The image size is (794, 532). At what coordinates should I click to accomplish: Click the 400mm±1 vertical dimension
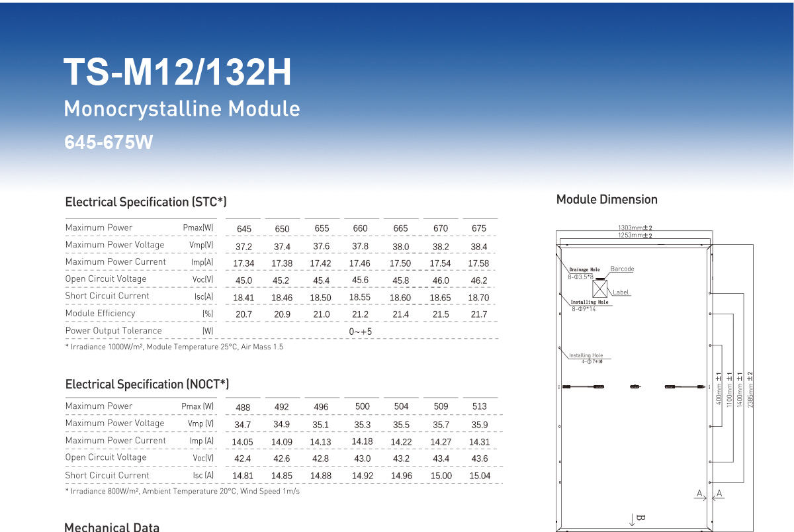(719, 389)
